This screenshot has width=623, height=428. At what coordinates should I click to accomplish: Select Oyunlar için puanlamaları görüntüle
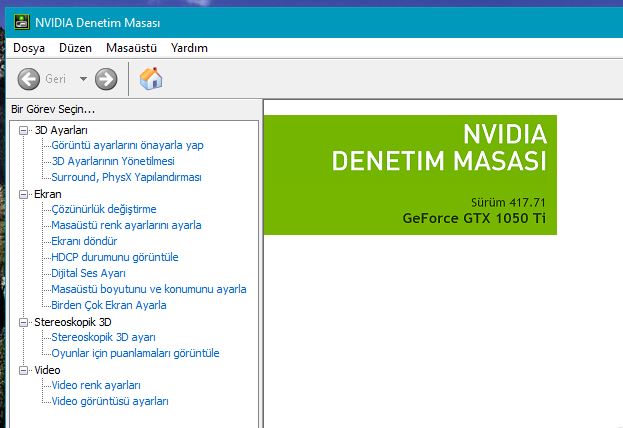(135, 353)
